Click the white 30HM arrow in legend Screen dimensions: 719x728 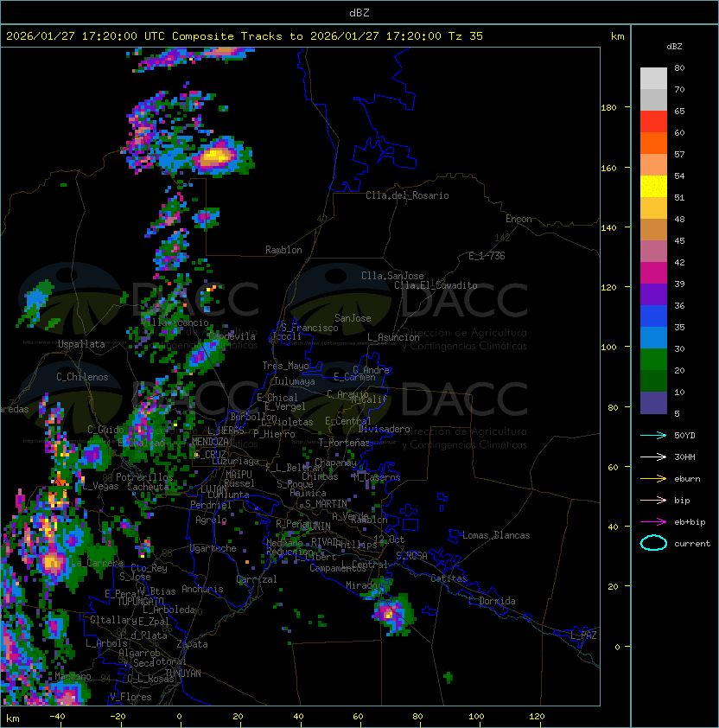653,457
